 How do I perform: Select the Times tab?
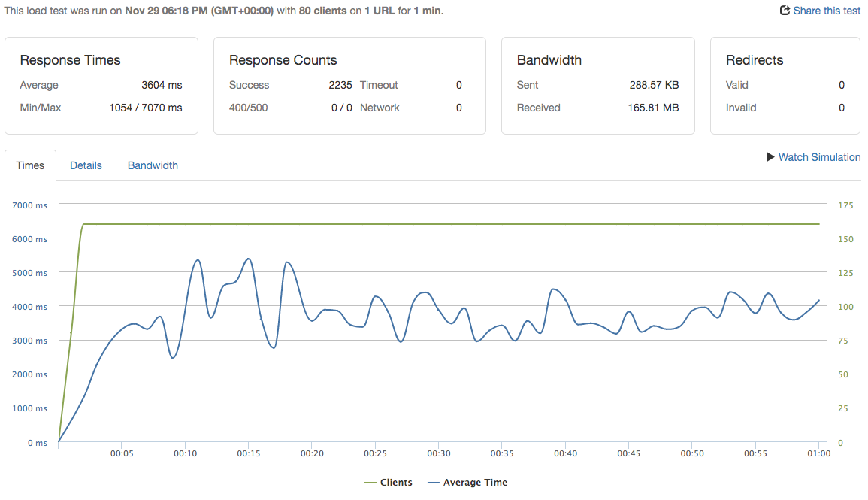30,165
